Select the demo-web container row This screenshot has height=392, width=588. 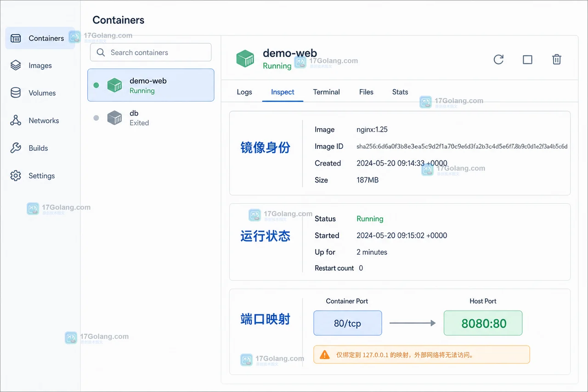(x=151, y=85)
